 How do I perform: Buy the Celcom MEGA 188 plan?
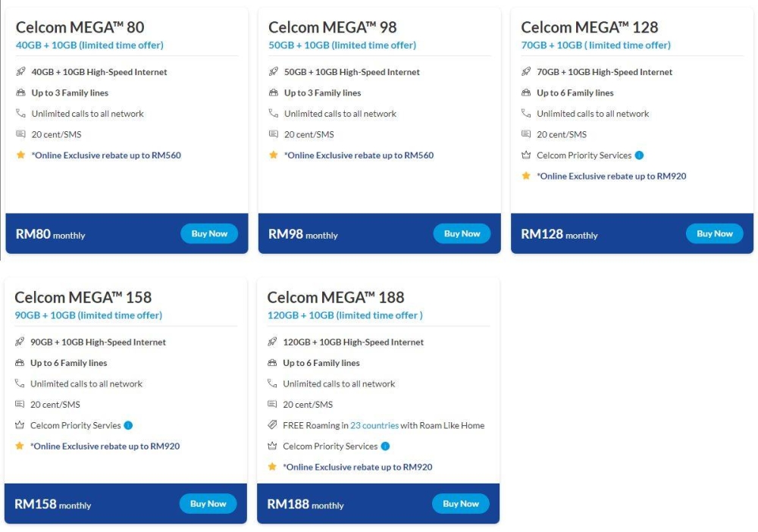[461, 503]
